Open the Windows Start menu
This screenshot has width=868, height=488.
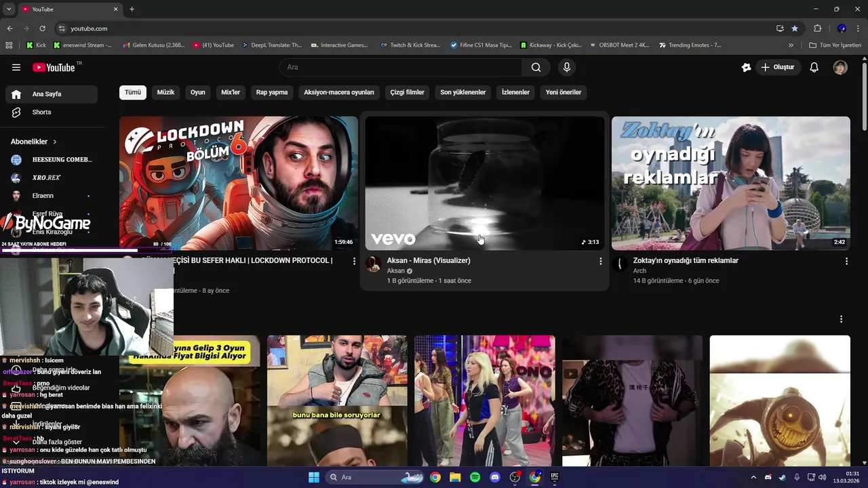[314, 477]
